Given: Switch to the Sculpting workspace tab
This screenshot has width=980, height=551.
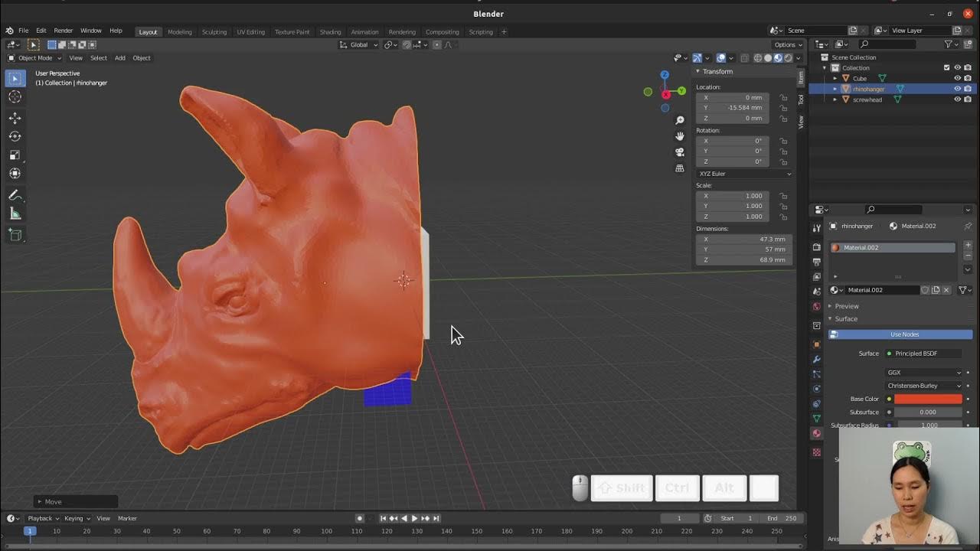Looking at the screenshot, I should [x=214, y=32].
